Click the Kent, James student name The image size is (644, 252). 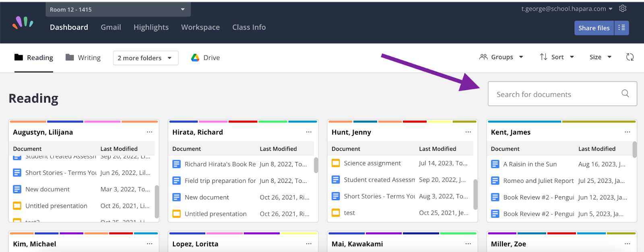[511, 132]
